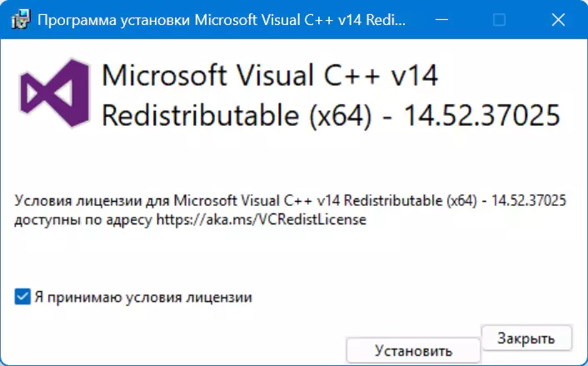The width and height of the screenshot is (588, 366).
Task: Close the dialog with the title bar X
Action: [x=558, y=19]
